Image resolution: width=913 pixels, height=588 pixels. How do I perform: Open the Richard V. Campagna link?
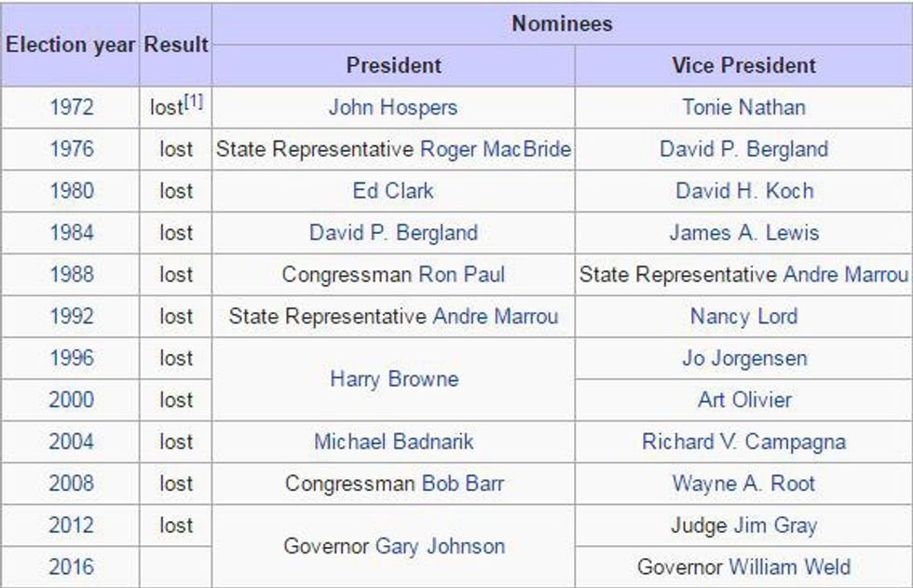tap(743, 442)
